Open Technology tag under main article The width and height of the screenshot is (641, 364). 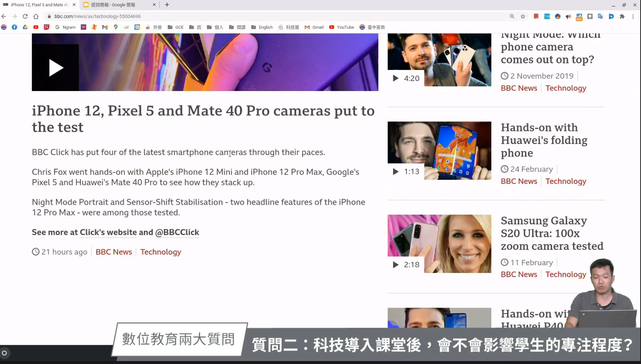coord(161,252)
